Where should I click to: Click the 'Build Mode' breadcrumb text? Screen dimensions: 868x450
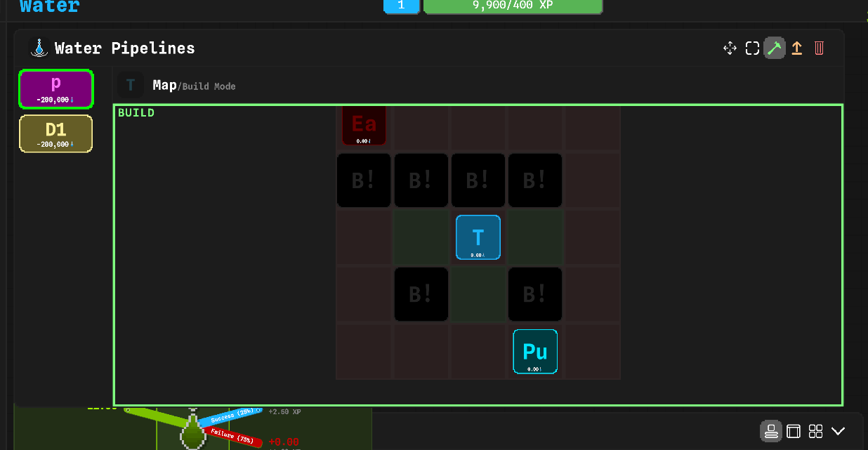[208, 86]
